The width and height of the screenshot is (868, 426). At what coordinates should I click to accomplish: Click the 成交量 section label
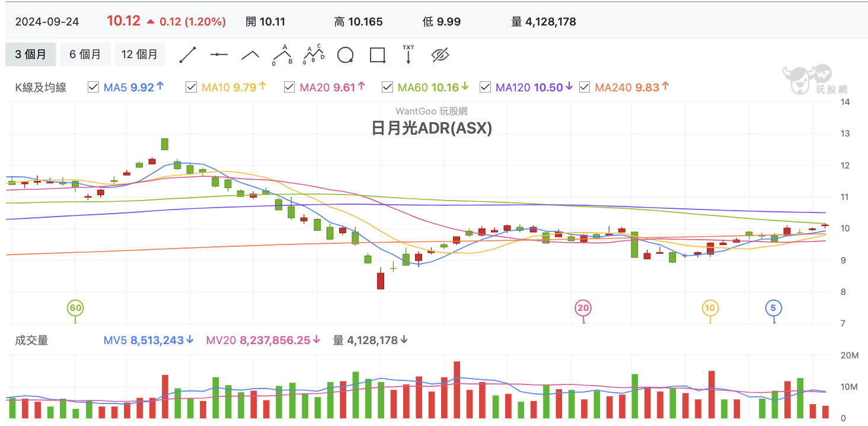coord(31,340)
